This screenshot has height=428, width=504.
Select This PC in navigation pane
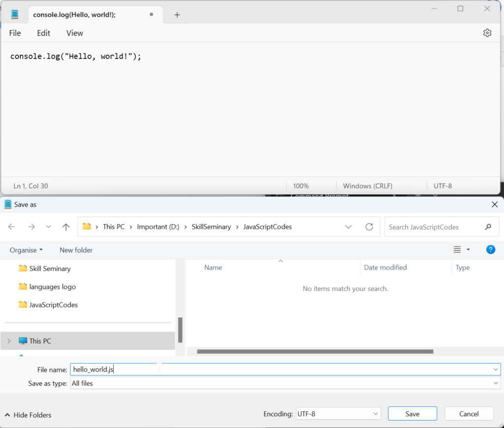click(88, 341)
